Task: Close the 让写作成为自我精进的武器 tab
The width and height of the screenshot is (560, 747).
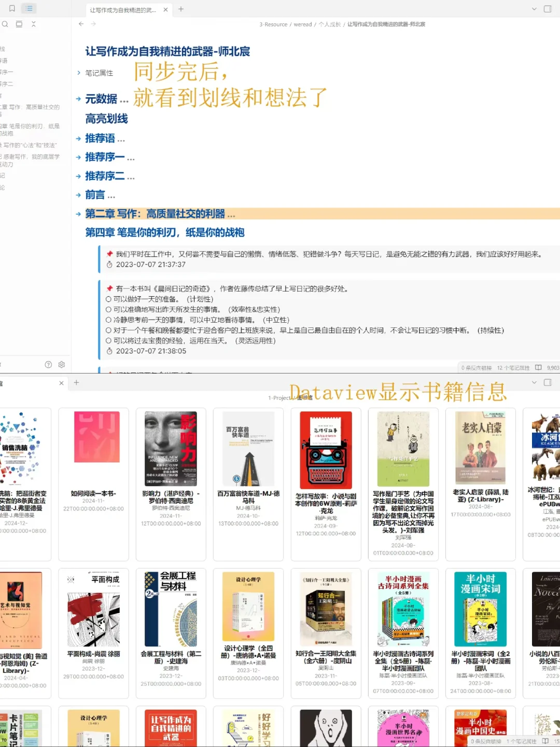Action: (x=165, y=9)
